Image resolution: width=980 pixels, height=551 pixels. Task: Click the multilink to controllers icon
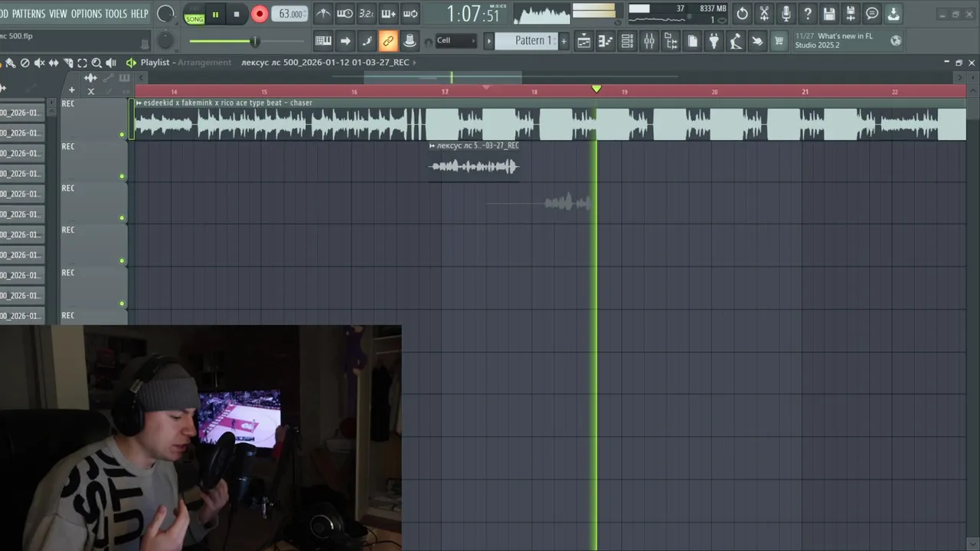[x=410, y=41]
